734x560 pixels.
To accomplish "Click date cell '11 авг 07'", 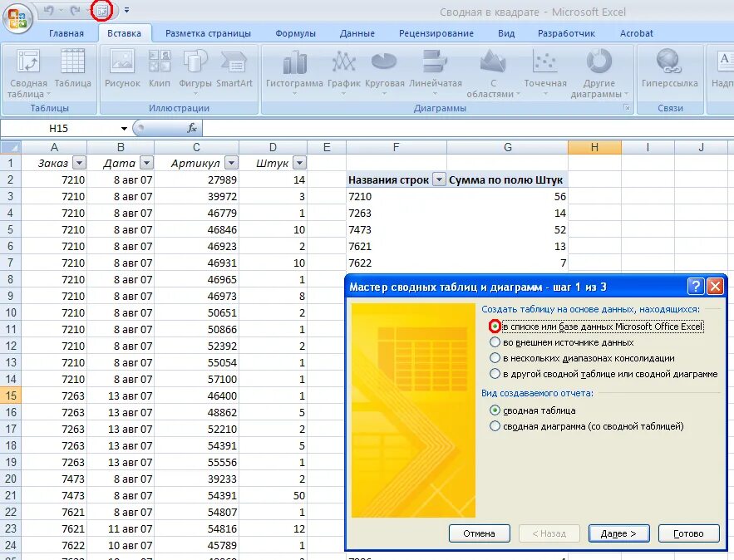I will 121,528.
